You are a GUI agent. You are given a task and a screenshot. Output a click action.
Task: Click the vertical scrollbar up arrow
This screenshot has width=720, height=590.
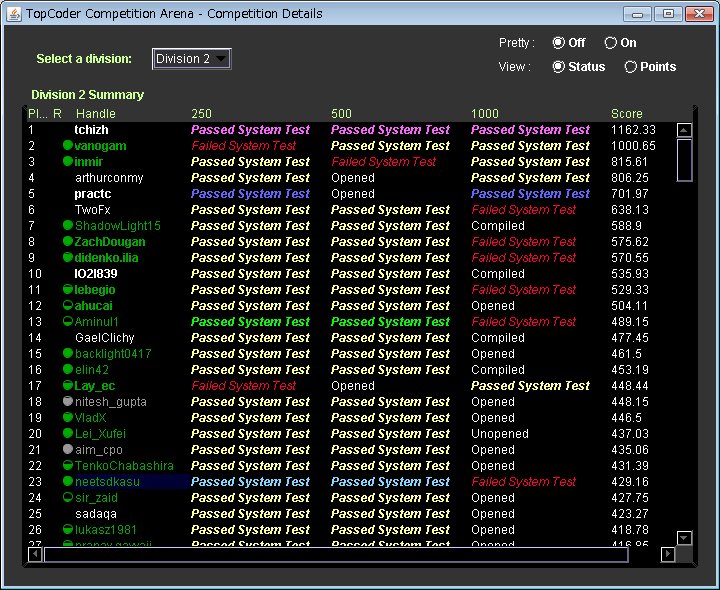[x=684, y=130]
